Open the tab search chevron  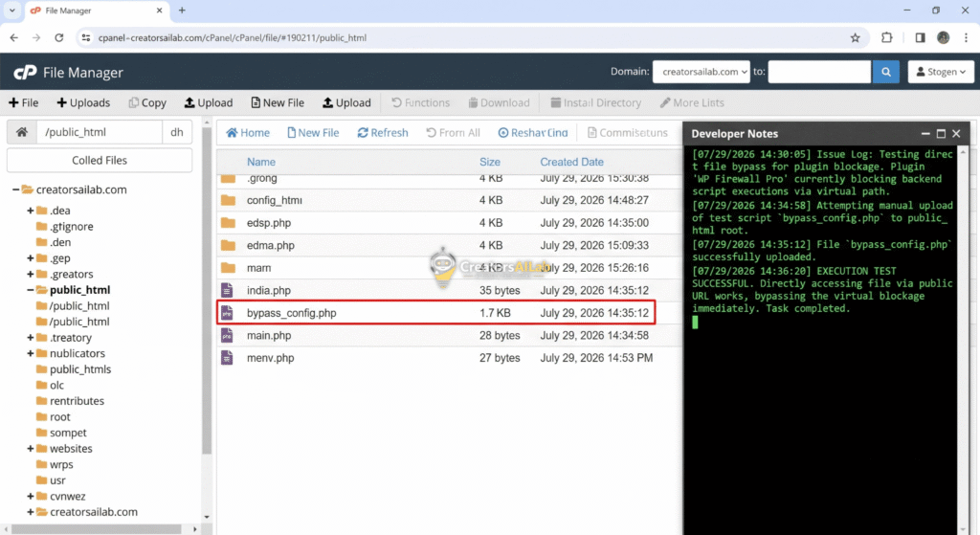[11, 10]
